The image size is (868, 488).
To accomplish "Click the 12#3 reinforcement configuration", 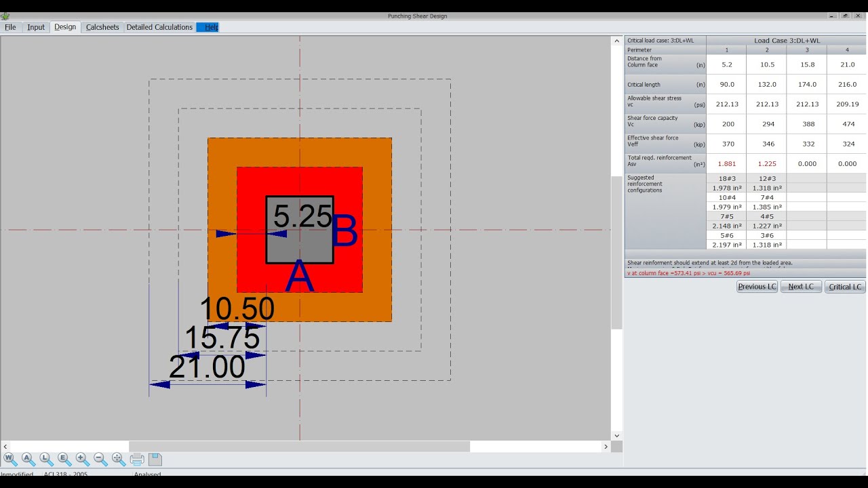I will [x=767, y=178].
